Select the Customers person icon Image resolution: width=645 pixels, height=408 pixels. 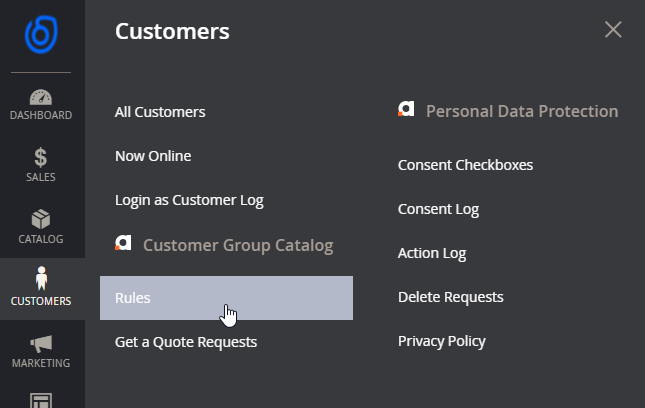(x=41, y=278)
